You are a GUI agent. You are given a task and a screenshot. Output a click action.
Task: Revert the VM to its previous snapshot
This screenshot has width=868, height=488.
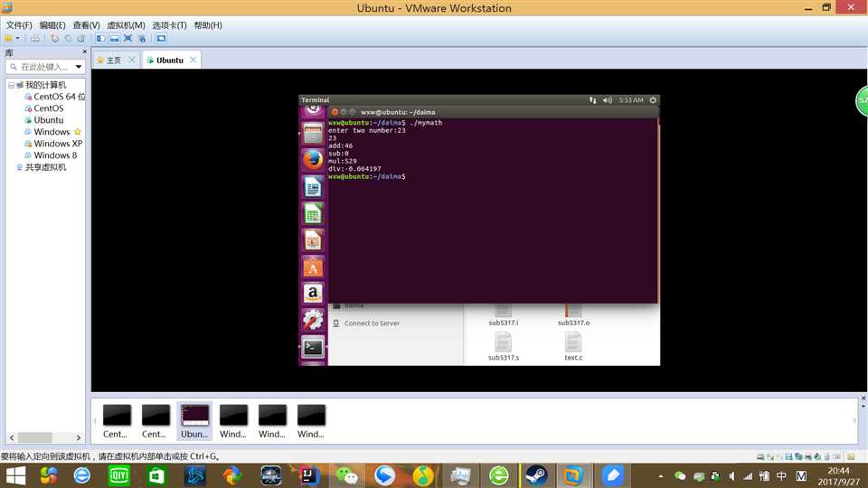68,39
